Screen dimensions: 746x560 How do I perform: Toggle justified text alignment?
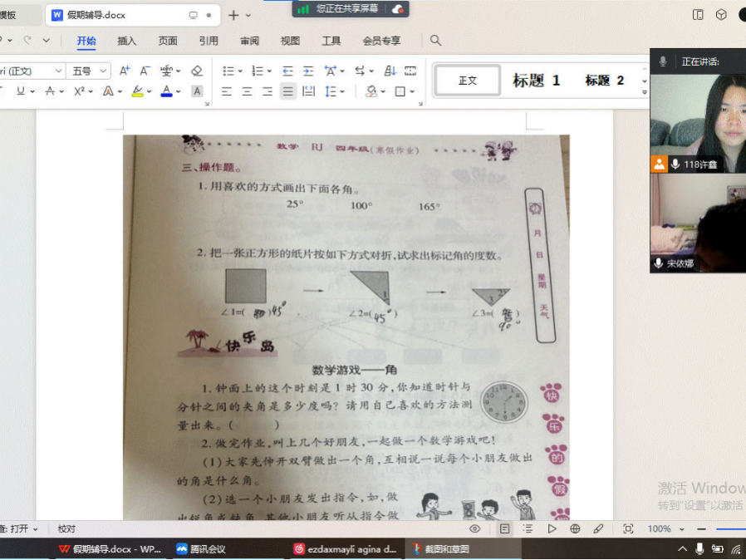tap(287, 91)
